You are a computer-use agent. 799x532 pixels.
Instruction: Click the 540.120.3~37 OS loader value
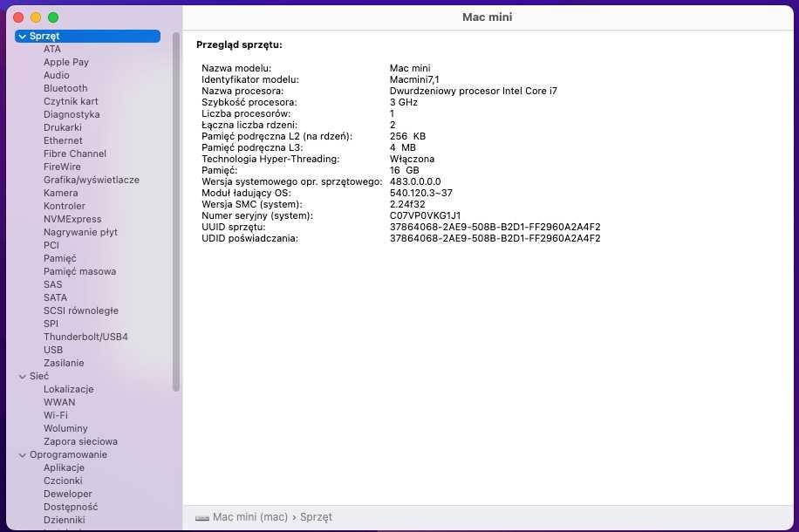(421, 193)
